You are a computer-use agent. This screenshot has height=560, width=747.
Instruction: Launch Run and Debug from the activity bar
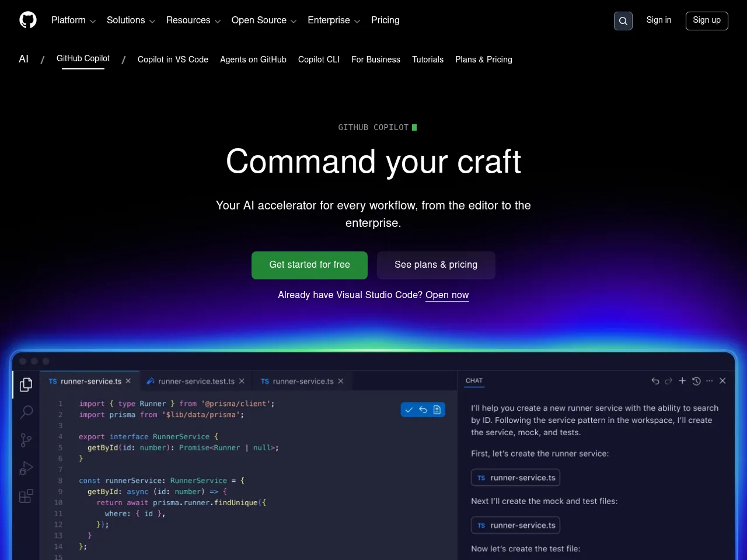coord(26,468)
